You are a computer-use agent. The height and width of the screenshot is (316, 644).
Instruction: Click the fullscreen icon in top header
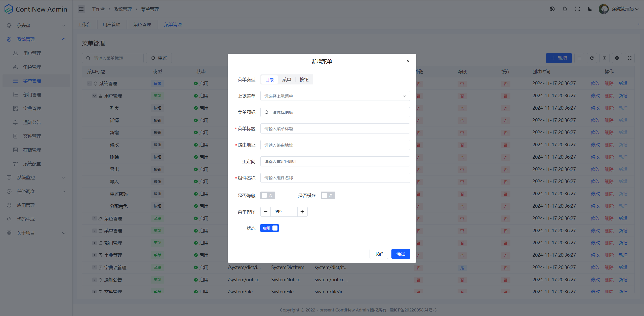point(577,9)
